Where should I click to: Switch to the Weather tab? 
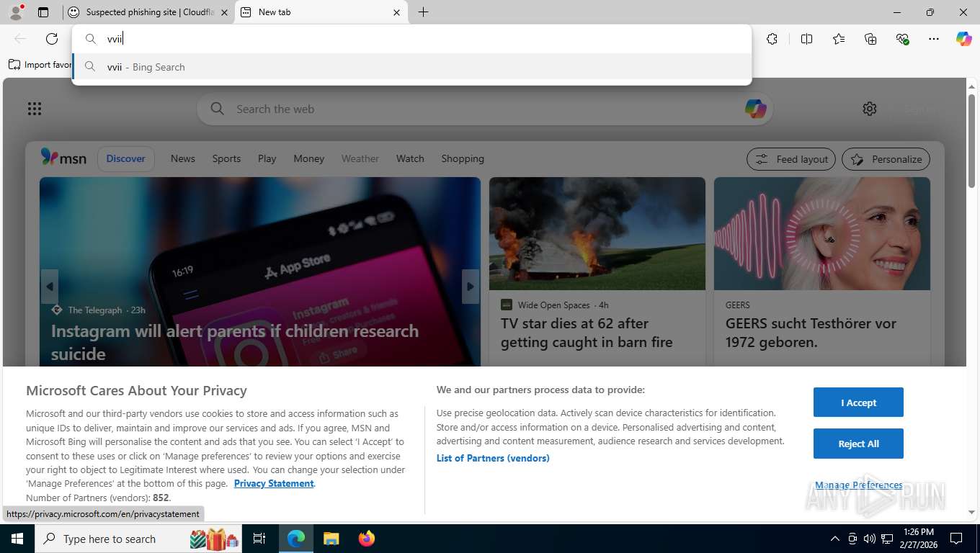click(x=360, y=158)
